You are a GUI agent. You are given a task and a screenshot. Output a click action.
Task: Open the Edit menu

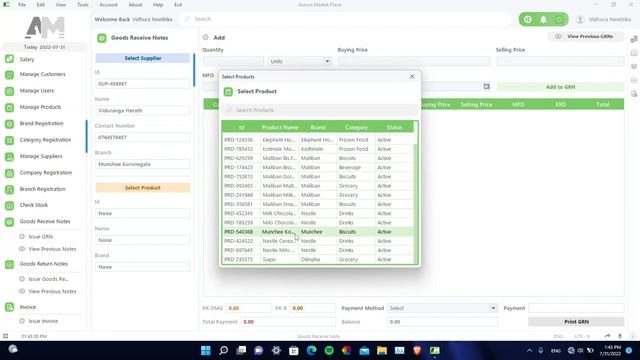coord(40,5)
